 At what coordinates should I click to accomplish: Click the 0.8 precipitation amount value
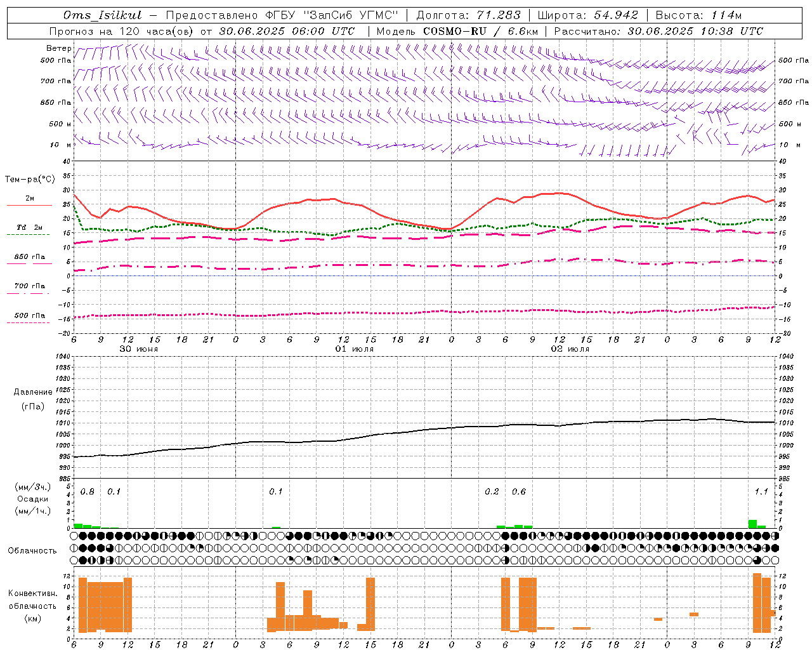coord(88,492)
